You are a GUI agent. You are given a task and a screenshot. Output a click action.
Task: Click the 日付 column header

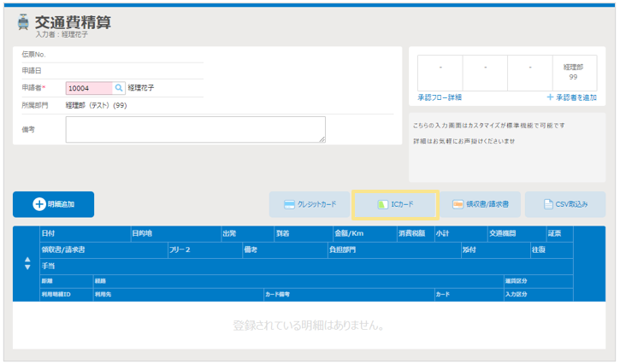click(49, 233)
